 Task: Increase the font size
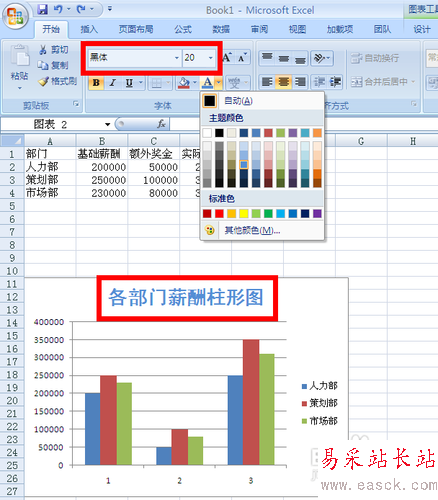click(227, 57)
